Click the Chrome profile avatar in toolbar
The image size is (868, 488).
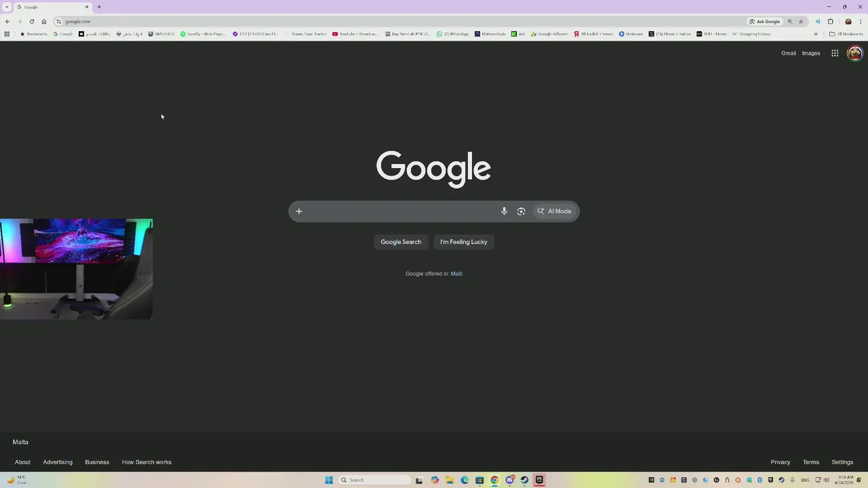[x=848, y=22]
